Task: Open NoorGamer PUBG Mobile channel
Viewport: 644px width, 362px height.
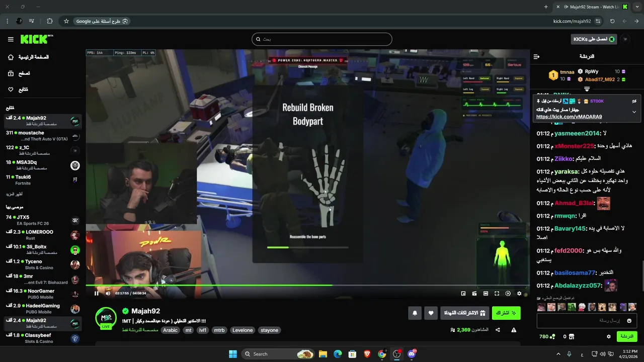Action: (42, 294)
